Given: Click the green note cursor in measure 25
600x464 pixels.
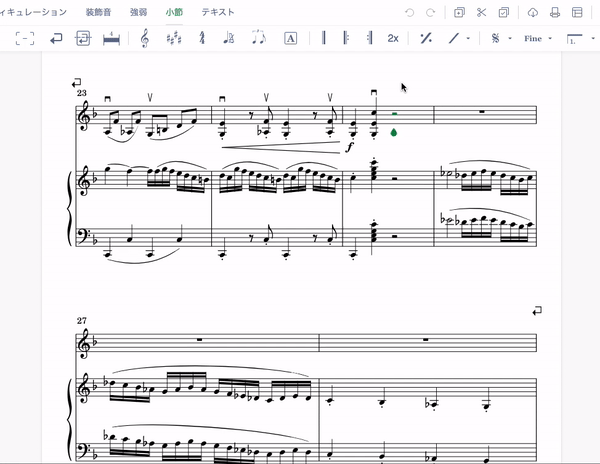Looking at the screenshot, I should pos(394,132).
